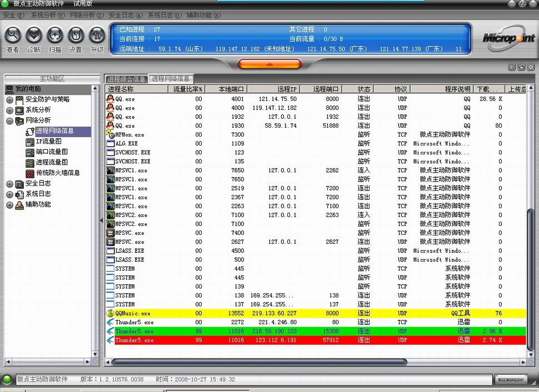Collapse the 网络分析 tree node
This screenshot has width=539, height=392.
pyautogui.click(x=9, y=121)
